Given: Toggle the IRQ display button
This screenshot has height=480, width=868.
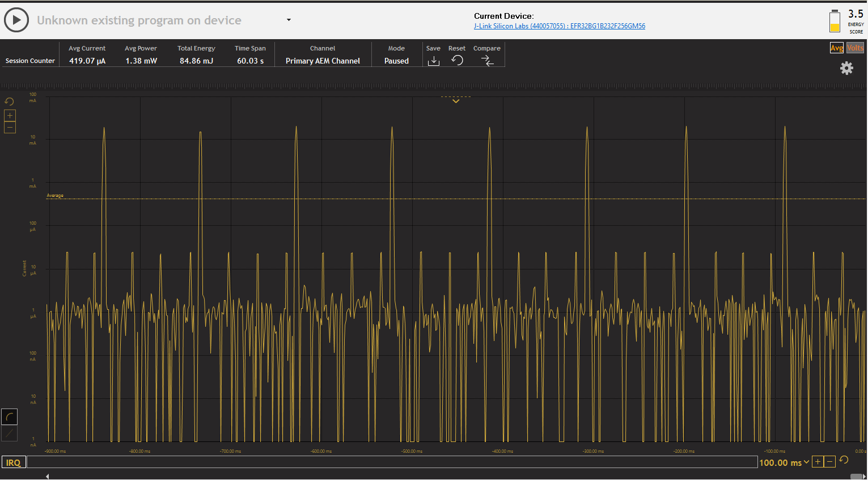Looking at the screenshot, I should [x=13, y=462].
